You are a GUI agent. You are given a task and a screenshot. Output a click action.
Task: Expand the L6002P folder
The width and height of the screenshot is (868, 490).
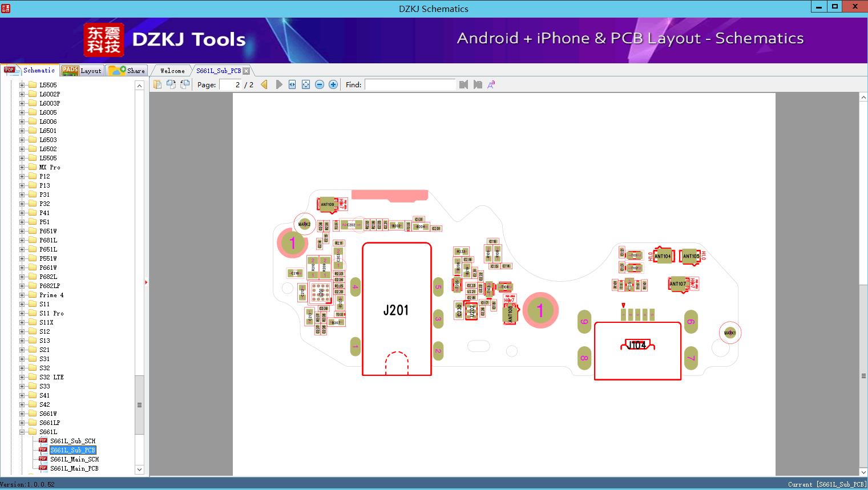(22, 94)
